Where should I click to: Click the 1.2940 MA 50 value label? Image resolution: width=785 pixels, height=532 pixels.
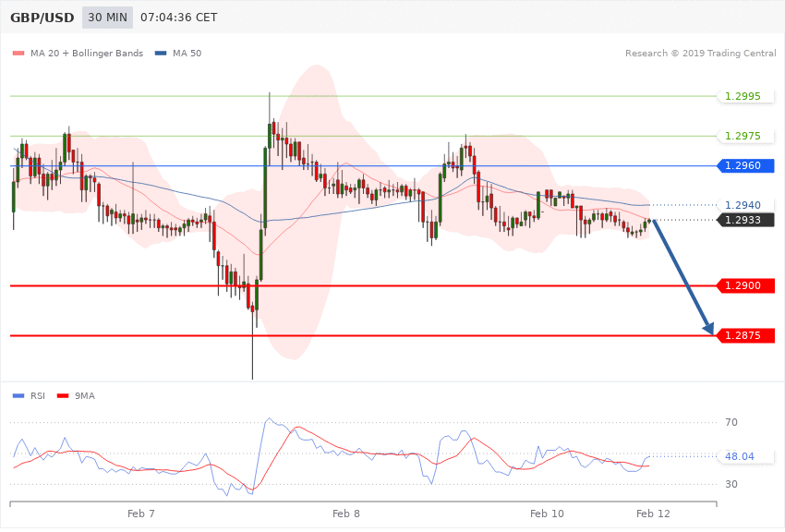point(746,205)
